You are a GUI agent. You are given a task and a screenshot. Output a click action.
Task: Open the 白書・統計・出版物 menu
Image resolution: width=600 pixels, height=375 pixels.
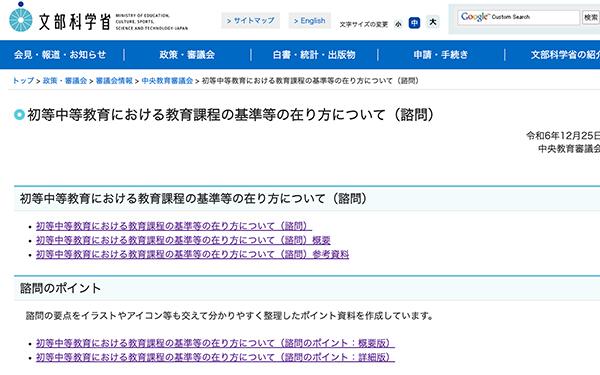[x=314, y=55]
